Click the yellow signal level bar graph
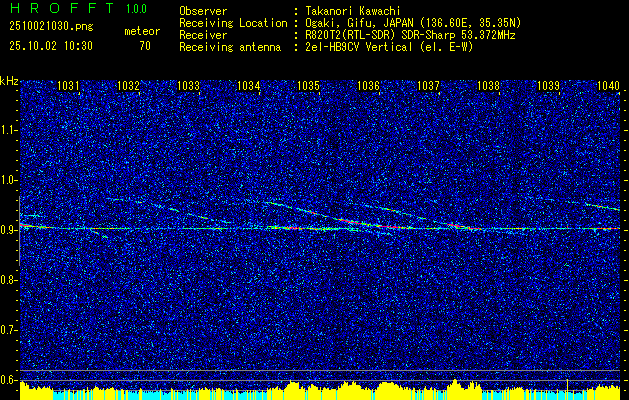The image size is (629, 400). (320, 391)
